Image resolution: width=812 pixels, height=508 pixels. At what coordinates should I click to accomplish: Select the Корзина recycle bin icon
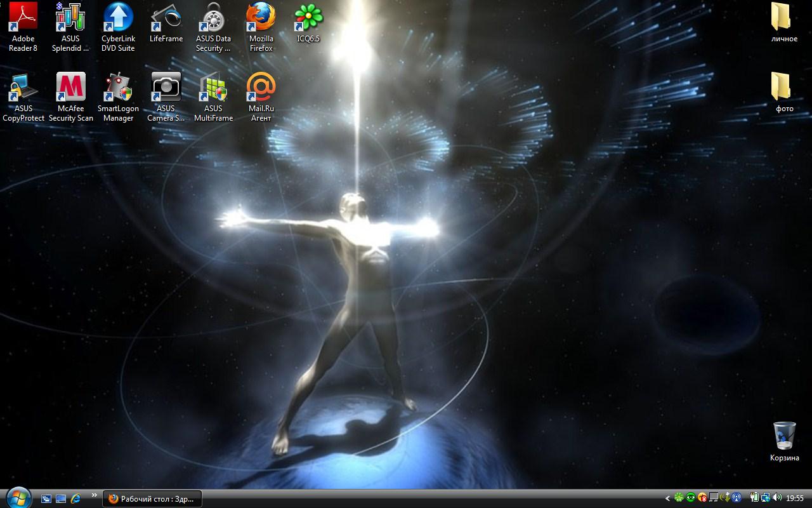click(784, 436)
